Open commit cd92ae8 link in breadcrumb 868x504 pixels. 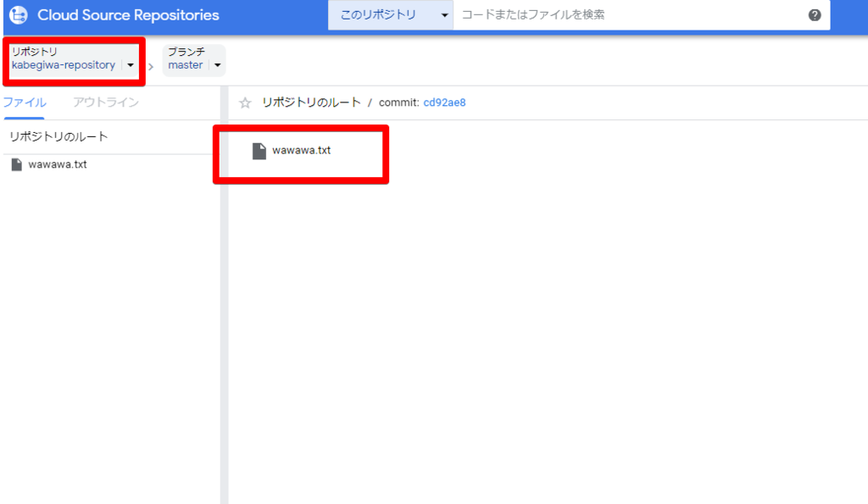click(444, 102)
